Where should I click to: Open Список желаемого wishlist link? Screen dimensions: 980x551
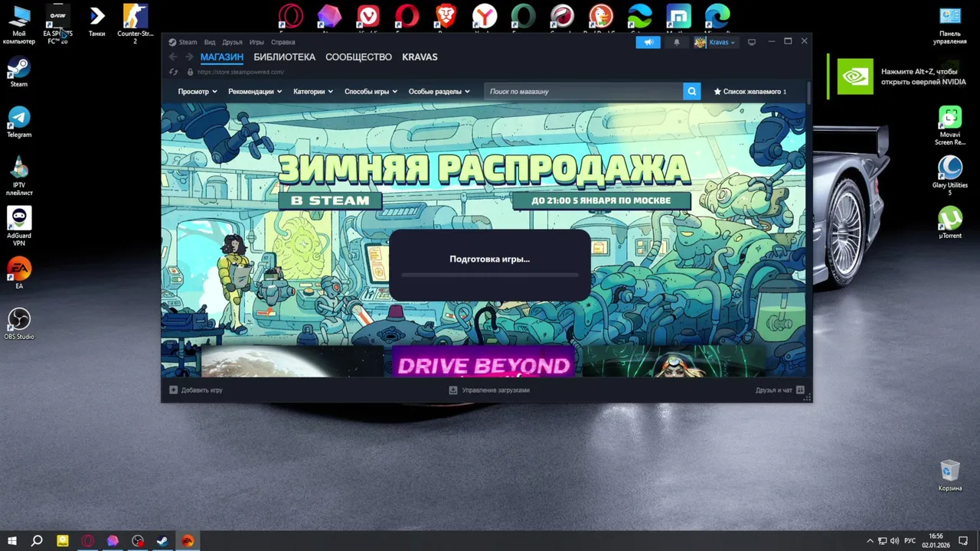[x=750, y=91]
